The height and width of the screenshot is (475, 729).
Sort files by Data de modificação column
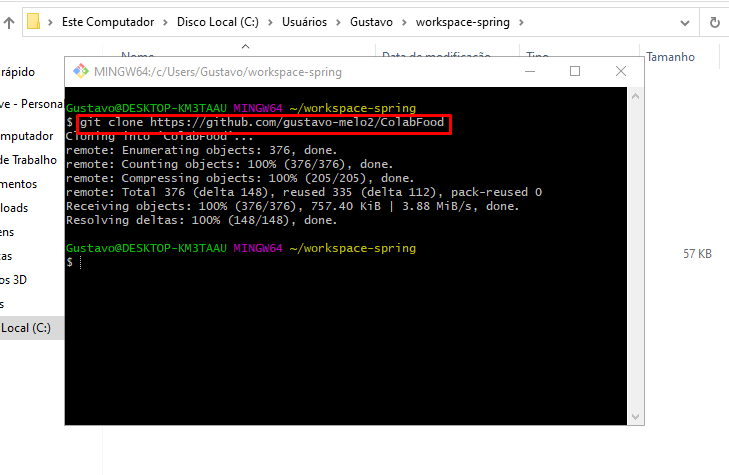pos(436,54)
